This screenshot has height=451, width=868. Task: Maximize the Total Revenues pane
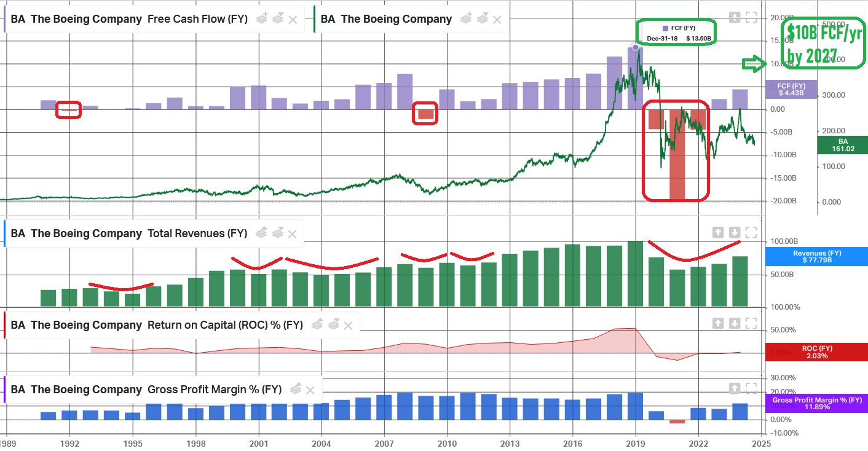(751, 232)
